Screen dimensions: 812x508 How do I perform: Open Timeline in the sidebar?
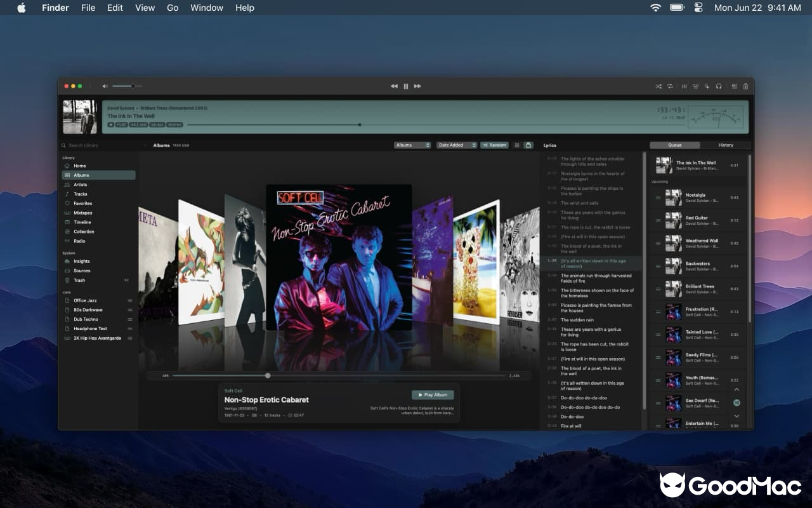[x=98, y=222]
